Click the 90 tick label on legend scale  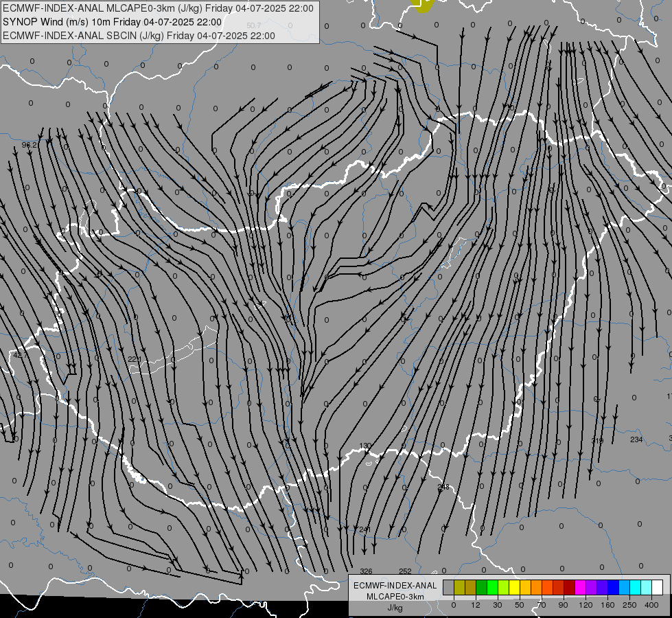tap(563, 605)
